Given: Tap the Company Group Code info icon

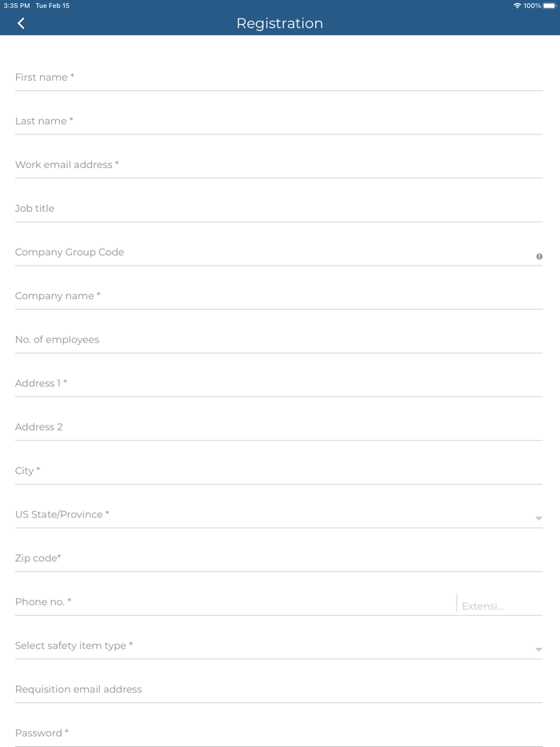Looking at the screenshot, I should tap(539, 257).
